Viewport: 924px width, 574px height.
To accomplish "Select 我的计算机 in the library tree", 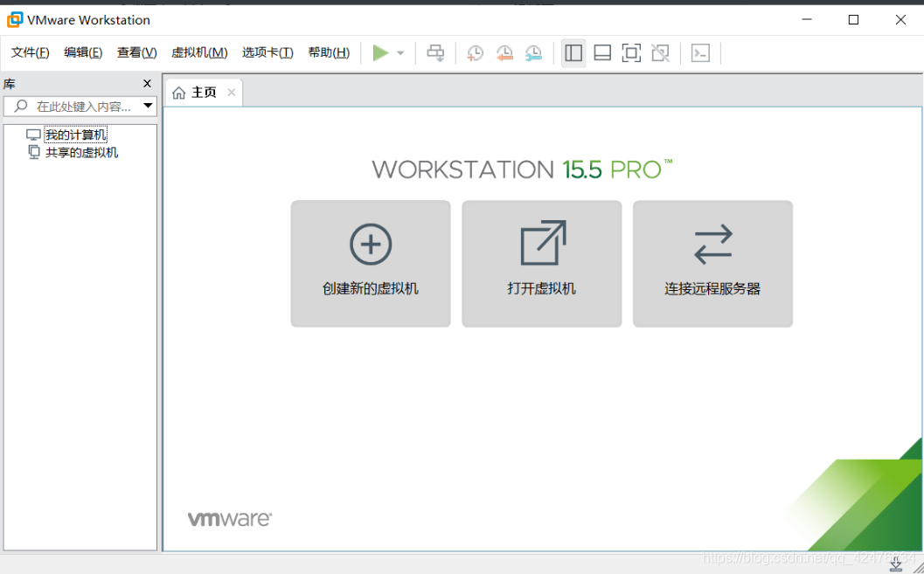I will pyautogui.click(x=76, y=135).
